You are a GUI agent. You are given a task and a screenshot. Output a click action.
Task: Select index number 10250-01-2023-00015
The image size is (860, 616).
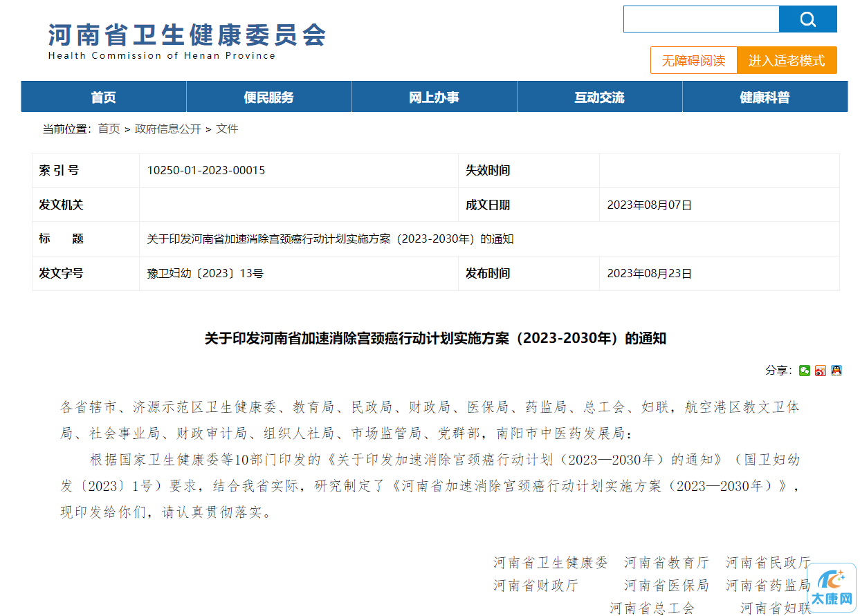point(206,170)
